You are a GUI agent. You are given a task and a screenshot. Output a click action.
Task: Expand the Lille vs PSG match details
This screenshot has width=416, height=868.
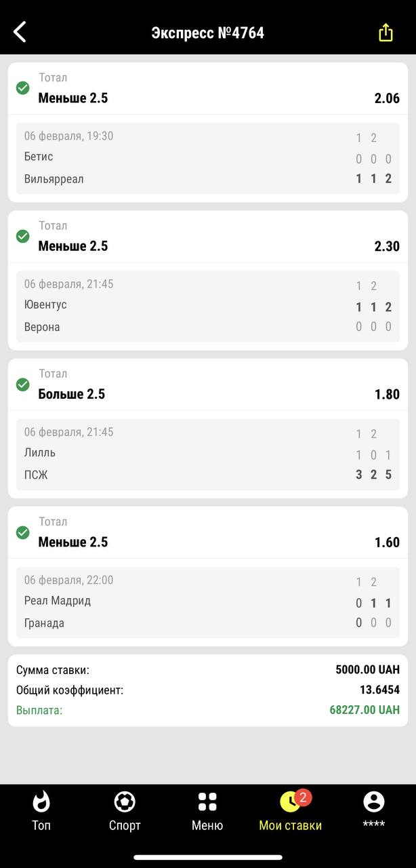tap(207, 454)
